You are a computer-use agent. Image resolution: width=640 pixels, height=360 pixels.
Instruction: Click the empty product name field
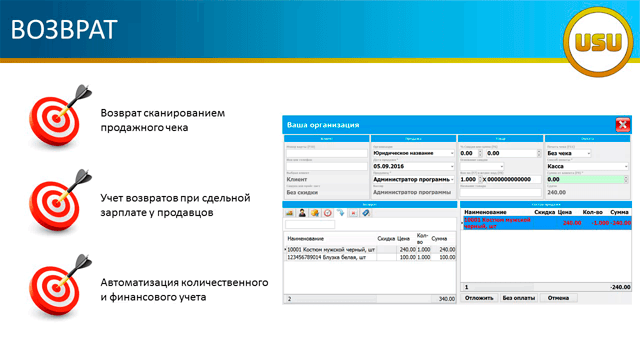[500, 192]
